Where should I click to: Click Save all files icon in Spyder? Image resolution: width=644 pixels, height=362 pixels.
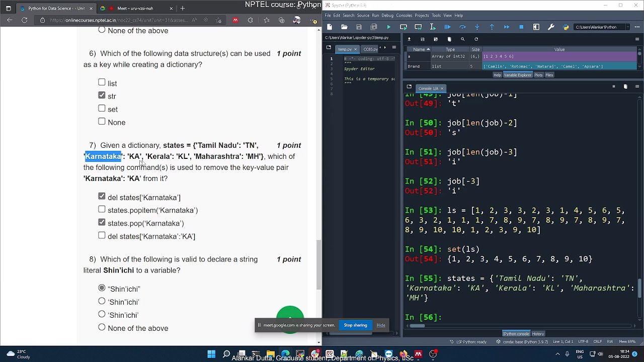point(374,27)
